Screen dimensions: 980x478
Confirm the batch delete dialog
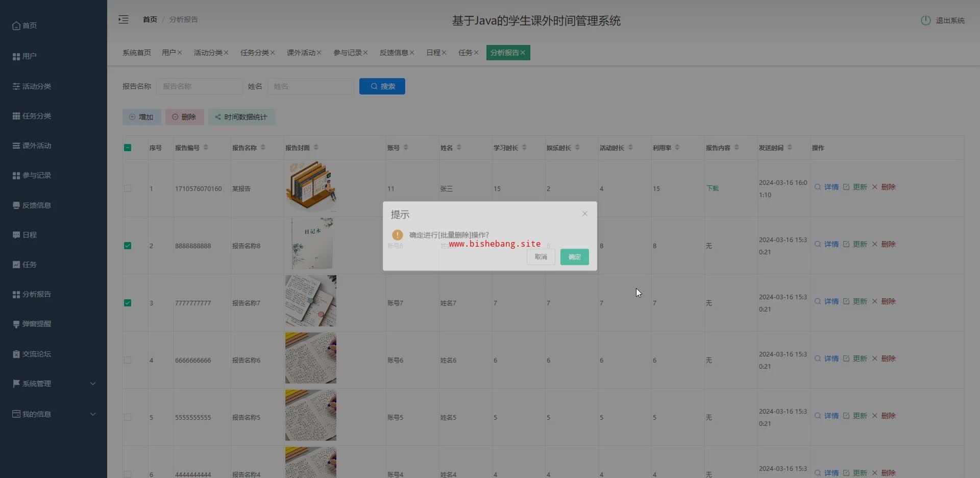[574, 257]
